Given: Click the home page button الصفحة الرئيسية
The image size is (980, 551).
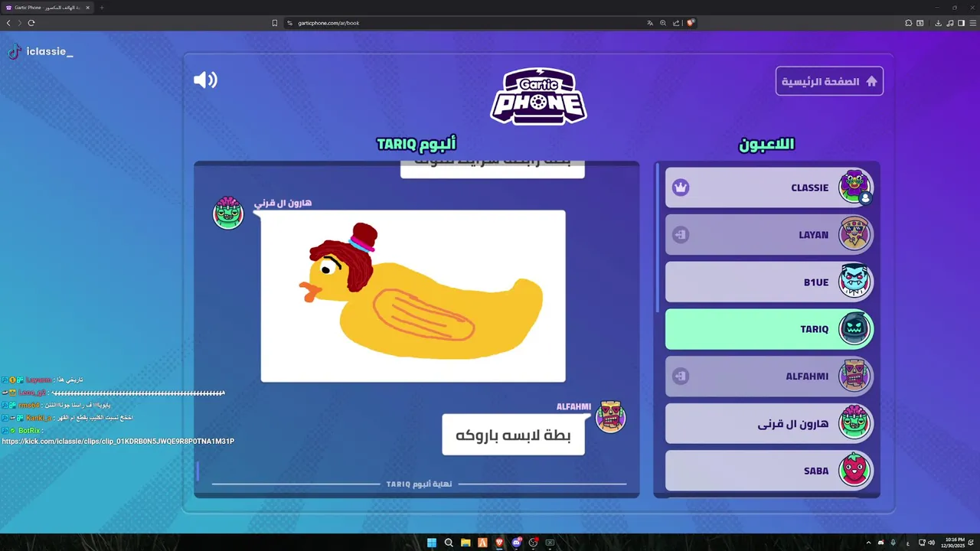Looking at the screenshot, I should tap(829, 81).
